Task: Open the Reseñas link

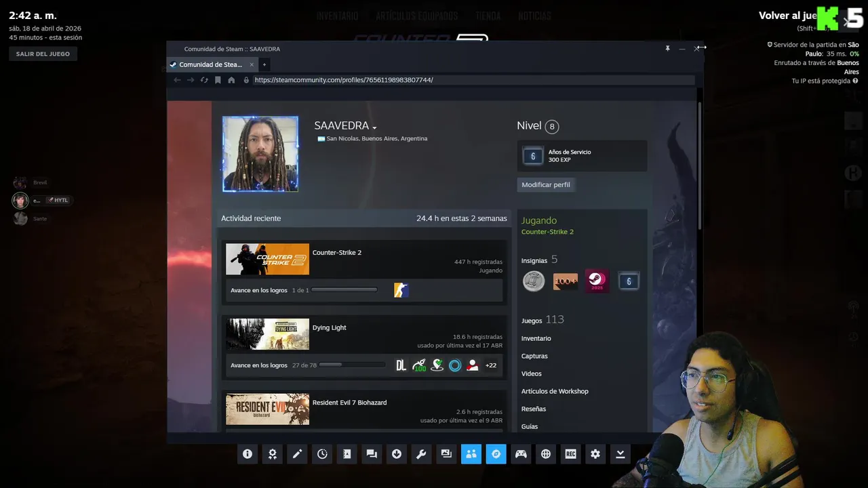Action: click(534, 409)
